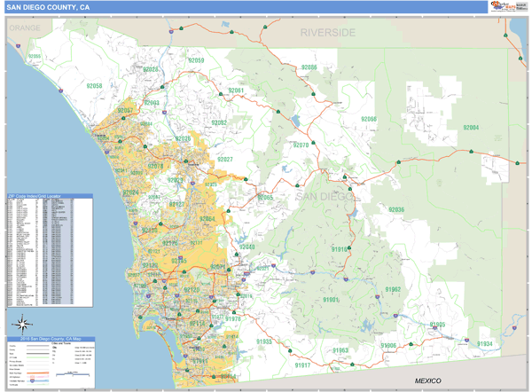Select ZIP code 92070 label
The image size is (532, 392).
pos(301,145)
